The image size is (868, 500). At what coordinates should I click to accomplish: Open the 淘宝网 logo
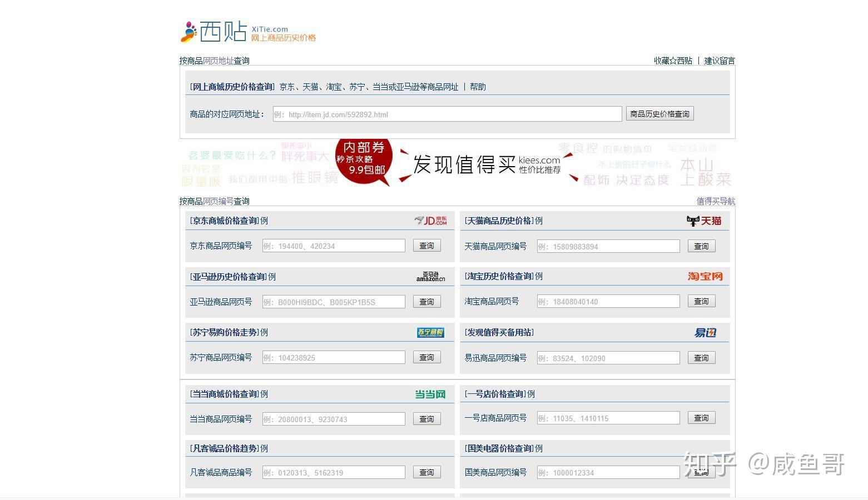click(x=705, y=276)
